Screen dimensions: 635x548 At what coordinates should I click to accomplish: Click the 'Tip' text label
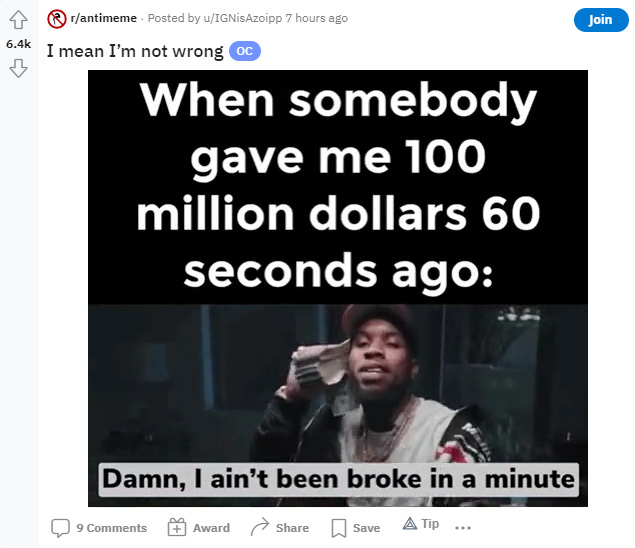pos(430,524)
